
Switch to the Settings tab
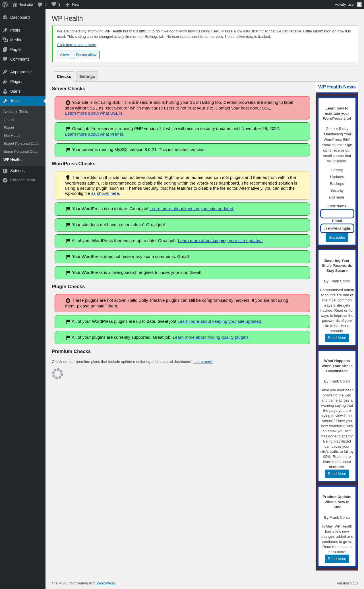87,77
